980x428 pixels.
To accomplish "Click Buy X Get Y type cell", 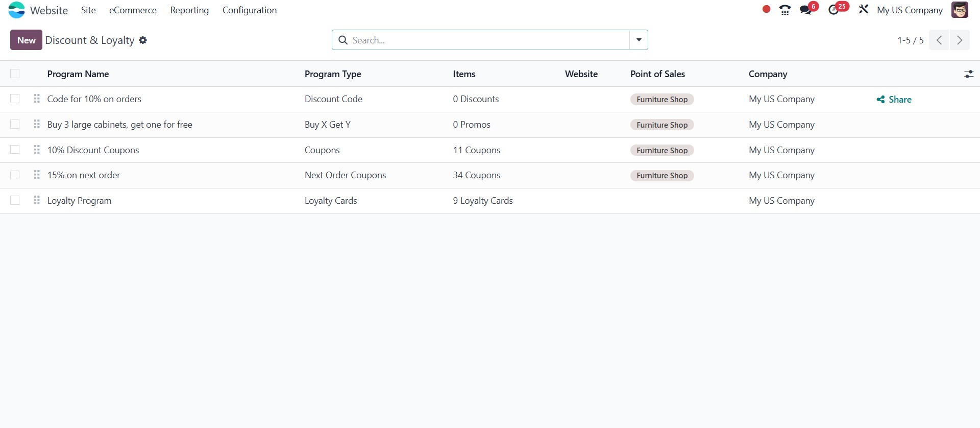I will click(x=328, y=125).
